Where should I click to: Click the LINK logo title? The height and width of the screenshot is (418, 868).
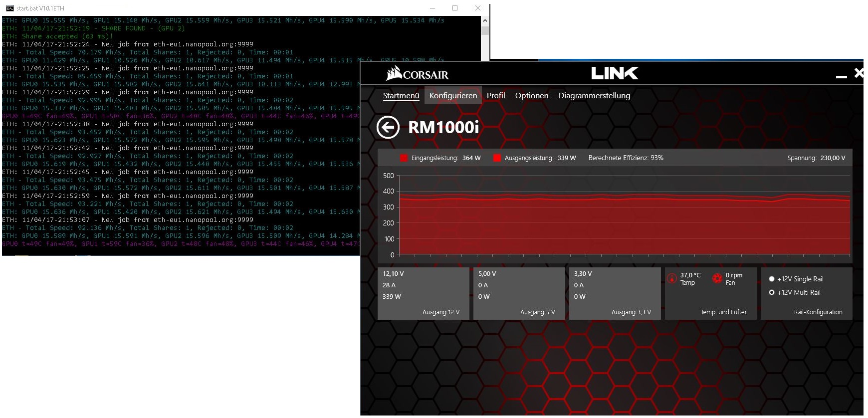pyautogui.click(x=615, y=73)
